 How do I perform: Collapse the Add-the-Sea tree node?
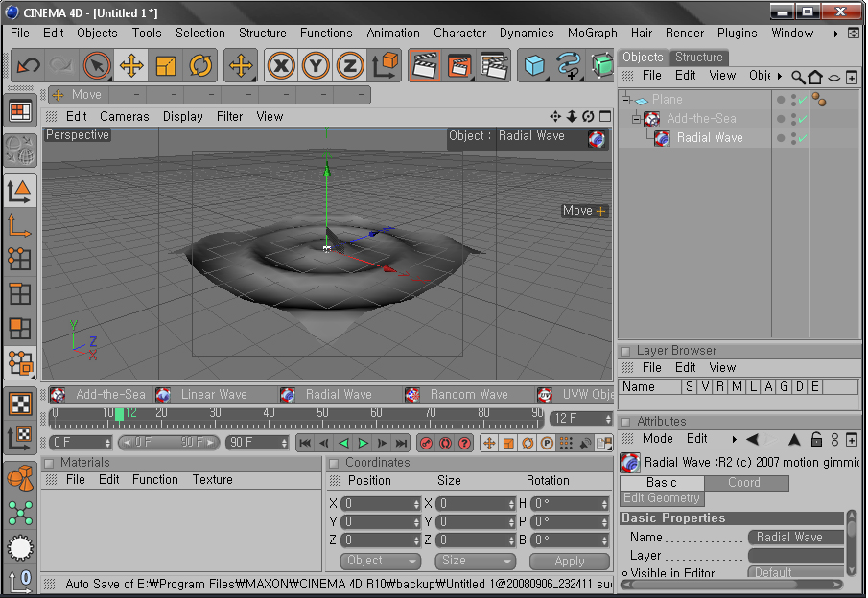pos(637,119)
